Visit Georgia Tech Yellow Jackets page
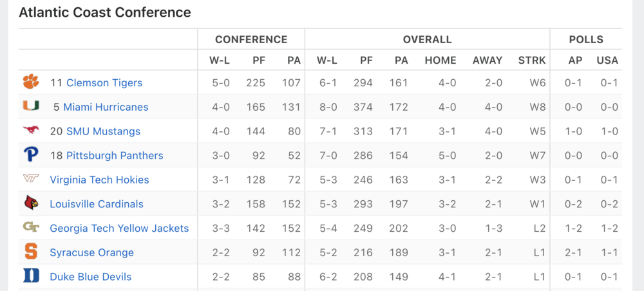The image size is (644, 291). tap(119, 229)
